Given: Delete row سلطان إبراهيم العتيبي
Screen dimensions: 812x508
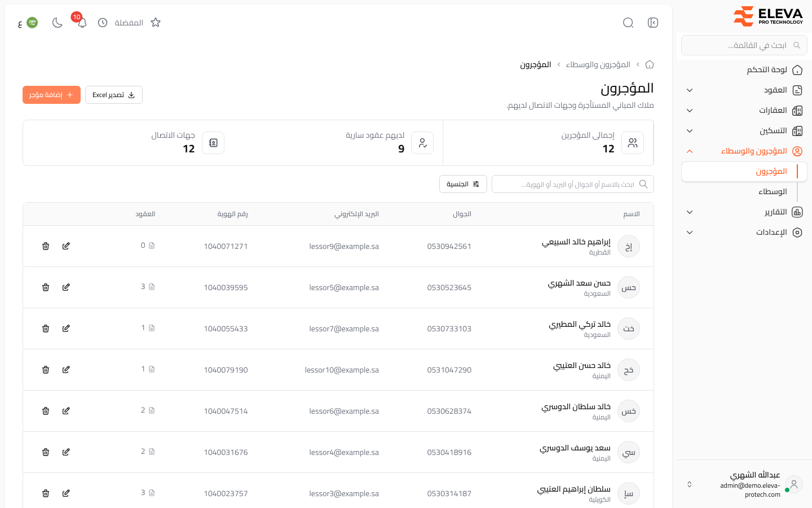Looking at the screenshot, I should click(x=46, y=493).
